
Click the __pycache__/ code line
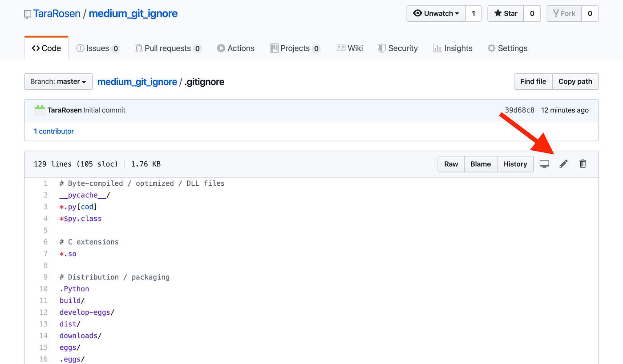pos(85,195)
